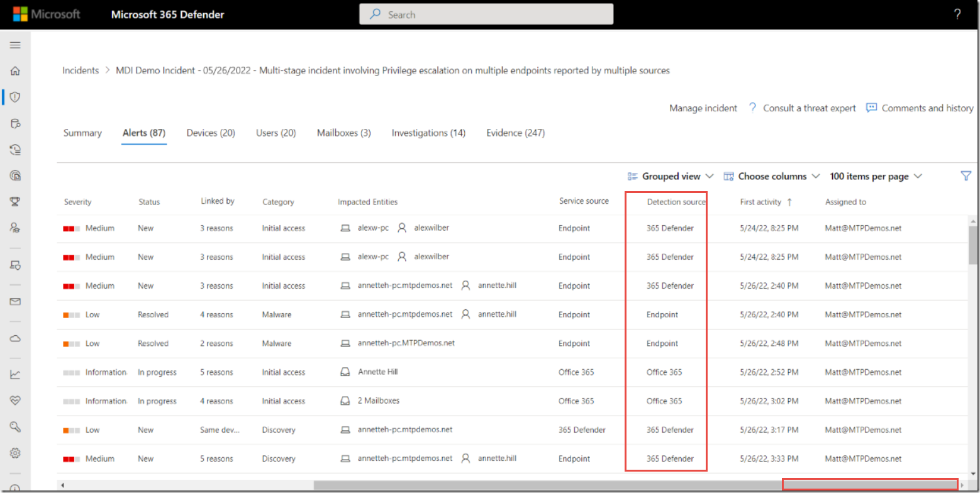Click the Detection source column header
The image size is (980, 493).
[x=676, y=202]
